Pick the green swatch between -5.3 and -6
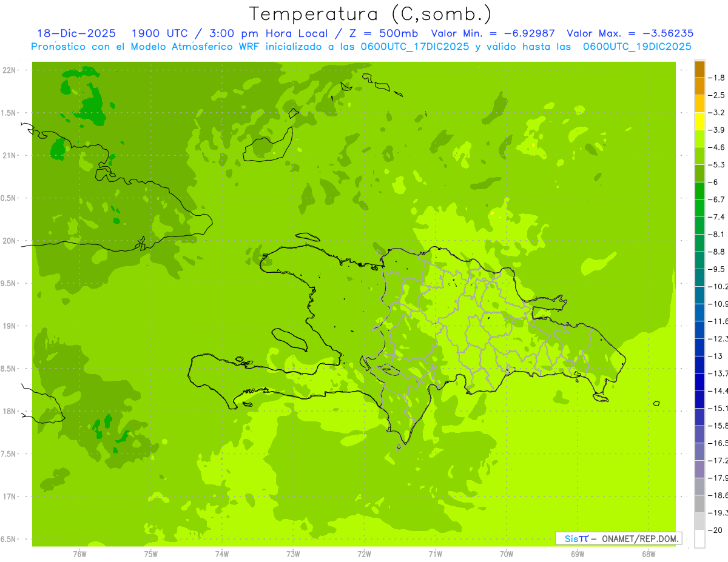The image size is (728, 562). pos(699,173)
